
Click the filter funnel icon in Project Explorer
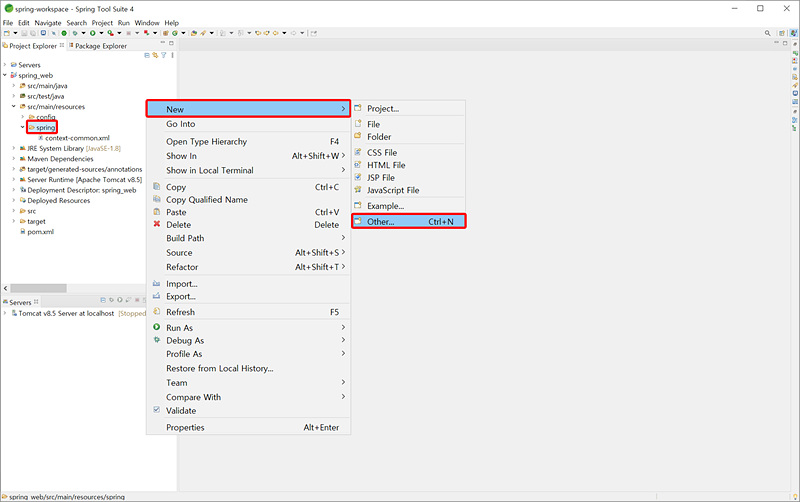(164, 55)
